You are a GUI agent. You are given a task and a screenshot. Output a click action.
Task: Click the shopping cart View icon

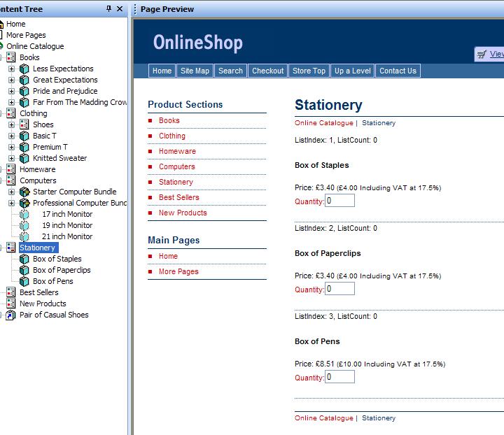click(x=482, y=54)
